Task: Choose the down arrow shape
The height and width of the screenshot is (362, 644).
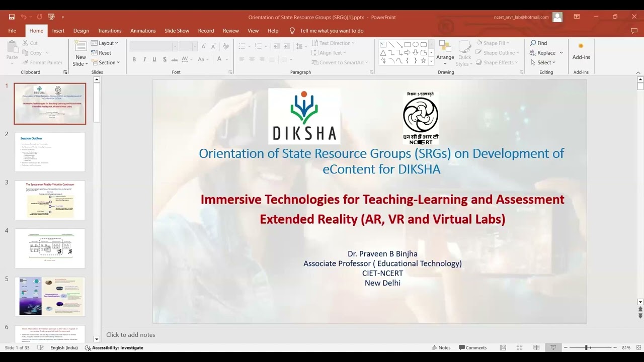Action: tap(416, 52)
